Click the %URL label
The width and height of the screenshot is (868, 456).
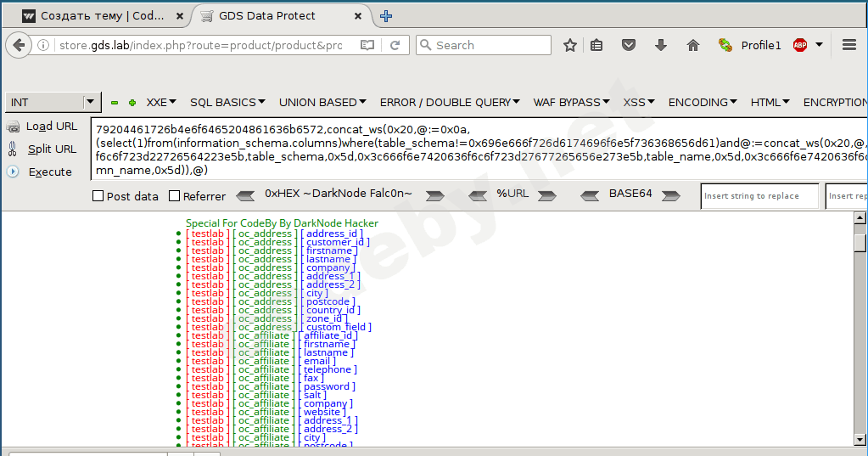click(512, 194)
